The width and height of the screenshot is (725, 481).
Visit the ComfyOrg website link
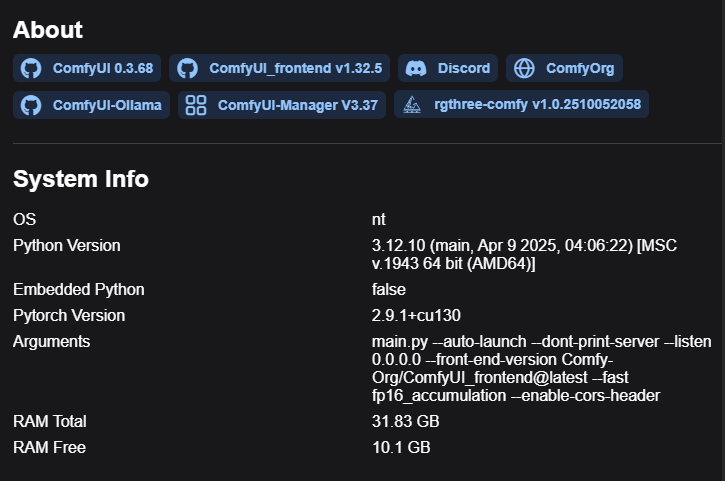580,68
